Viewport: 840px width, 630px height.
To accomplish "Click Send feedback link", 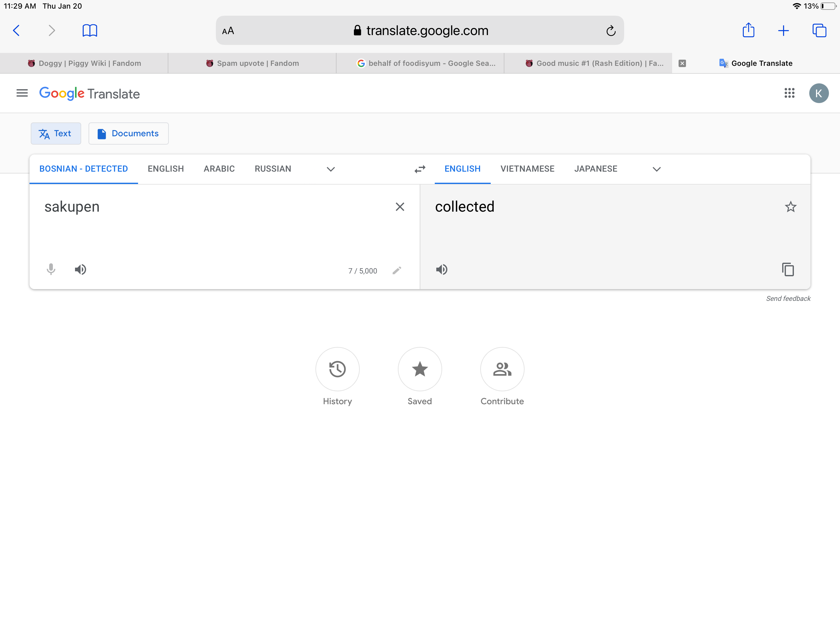I will tap(788, 298).
